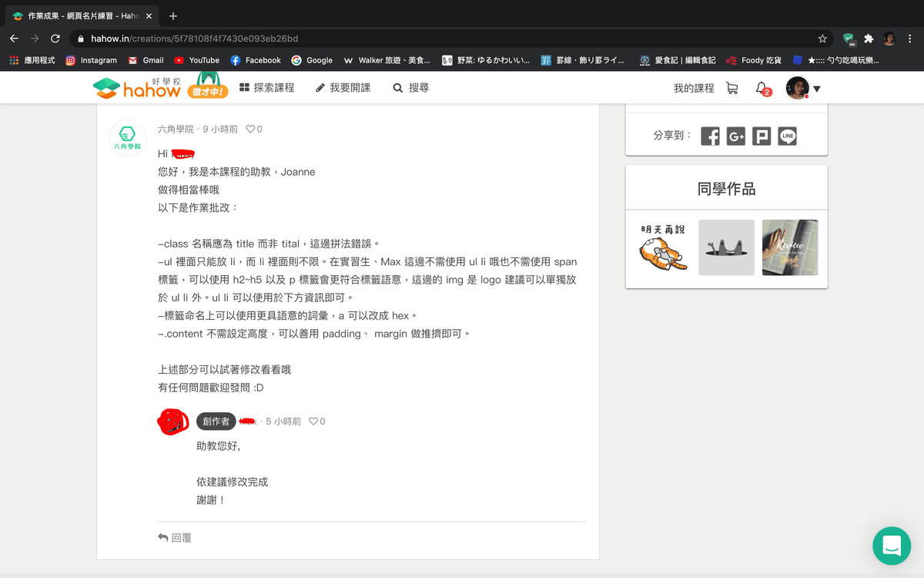The height and width of the screenshot is (578, 924).
Task: Open the 明天再說 cat artwork thumbnail
Action: 661,247
